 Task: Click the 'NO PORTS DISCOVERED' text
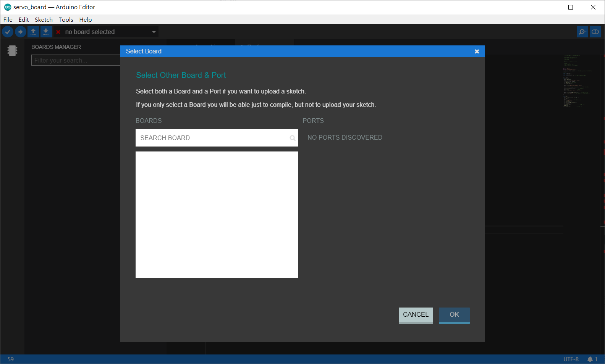point(345,137)
